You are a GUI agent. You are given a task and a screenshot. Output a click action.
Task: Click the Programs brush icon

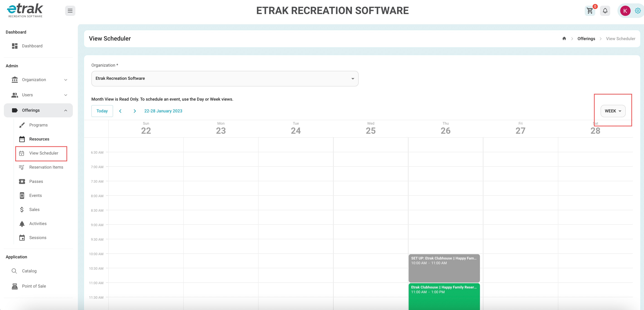(22, 125)
